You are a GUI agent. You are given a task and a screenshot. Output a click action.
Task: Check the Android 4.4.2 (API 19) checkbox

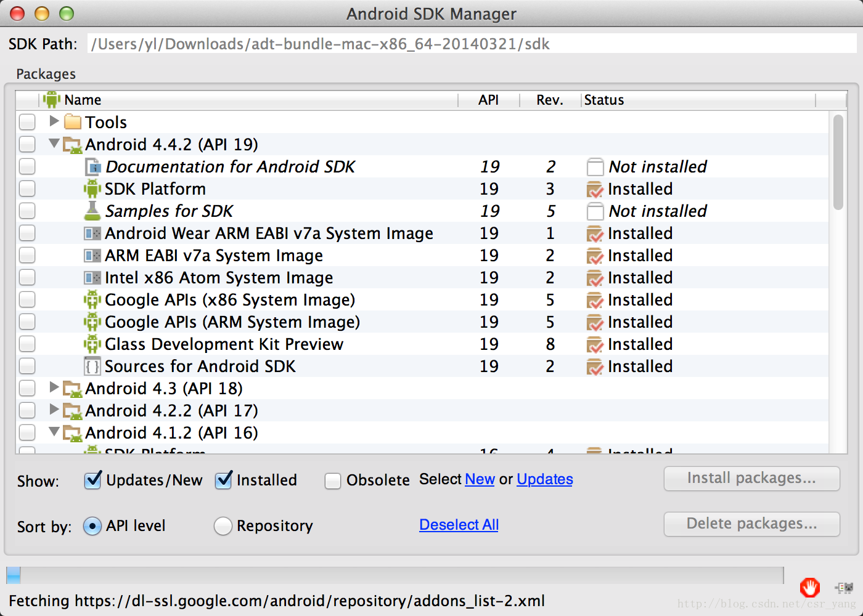point(27,144)
